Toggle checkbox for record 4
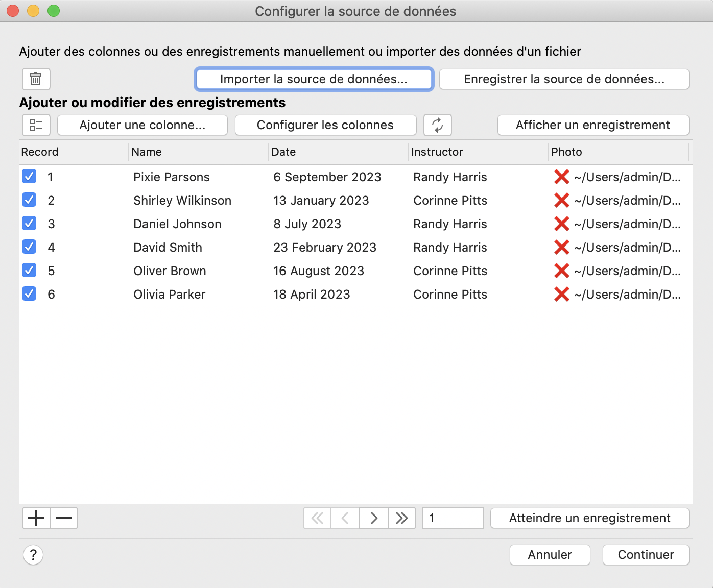 pyautogui.click(x=29, y=247)
